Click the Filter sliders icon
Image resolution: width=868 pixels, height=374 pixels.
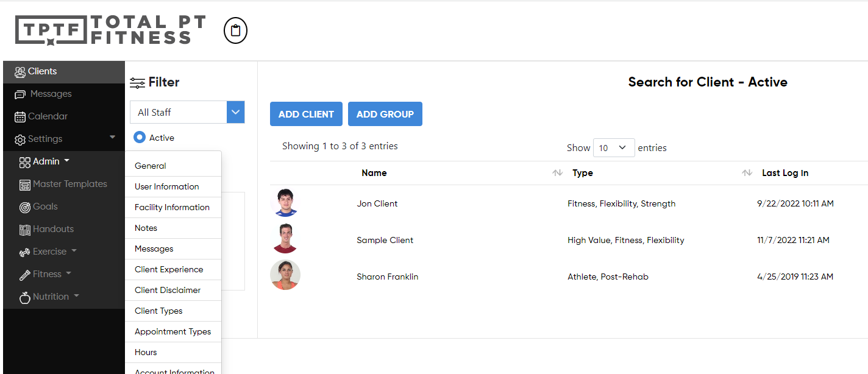click(138, 83)
